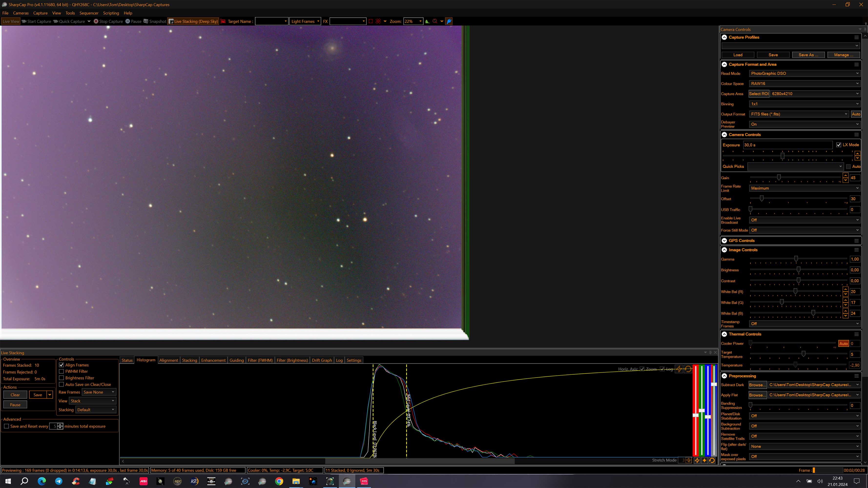Click the Live Stacking Save button
The image size is (868, 488).
[x=38, y=395]
